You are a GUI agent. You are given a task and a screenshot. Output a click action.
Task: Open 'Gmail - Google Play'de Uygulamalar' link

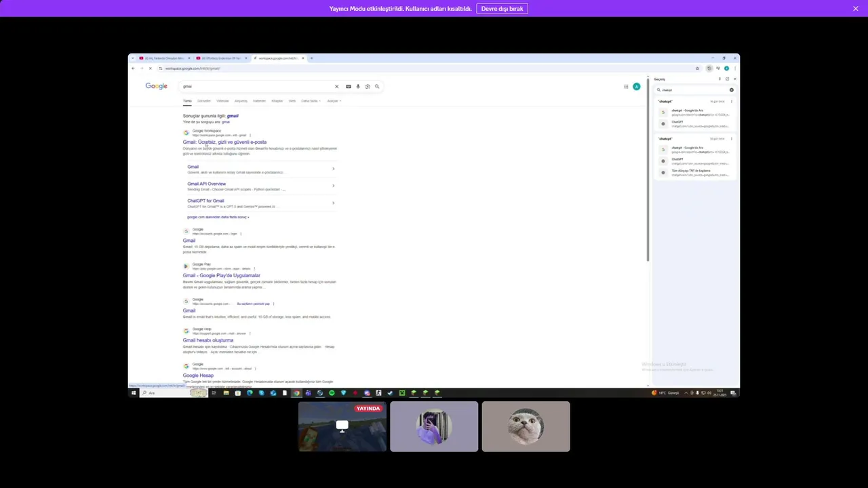(221, 276)
